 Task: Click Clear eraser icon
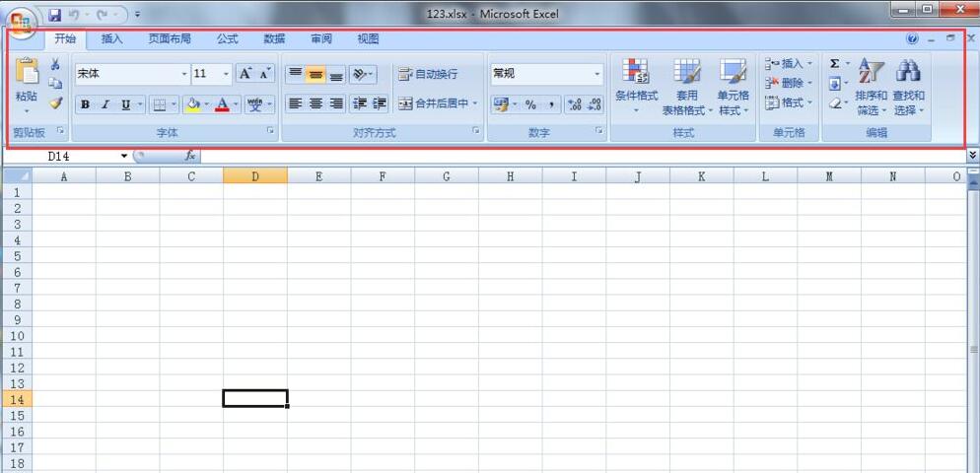[x=834, y=103]
